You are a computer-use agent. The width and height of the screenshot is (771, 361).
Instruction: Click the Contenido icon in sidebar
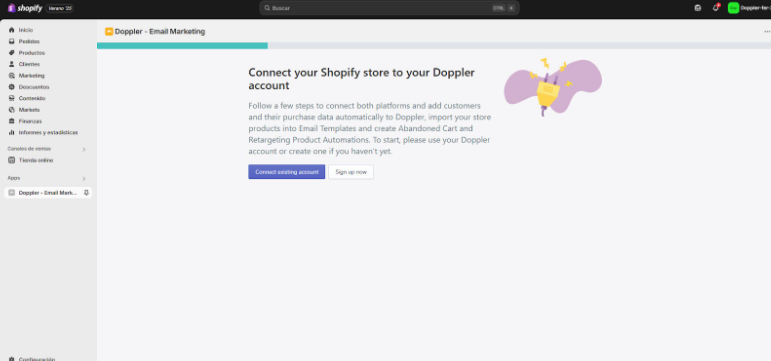[x=12, y=98]
